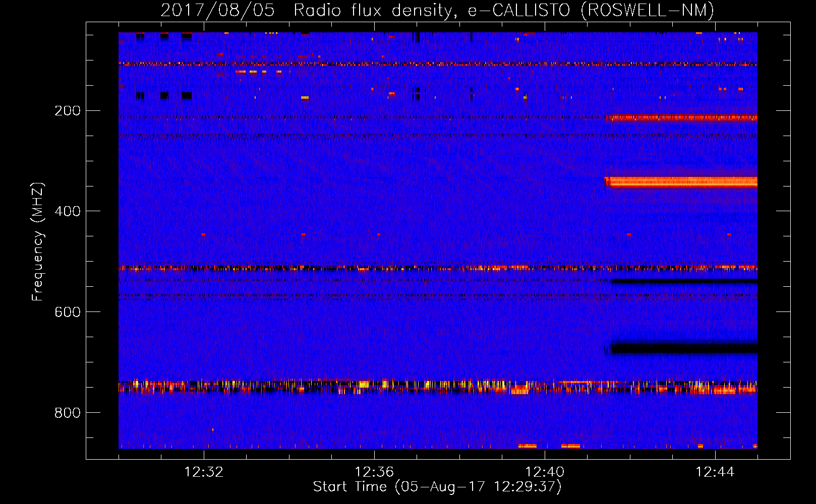Click the bright orange emission band near 340 MHz
This screenshot has height=504, width=816.
coord(681,182)
